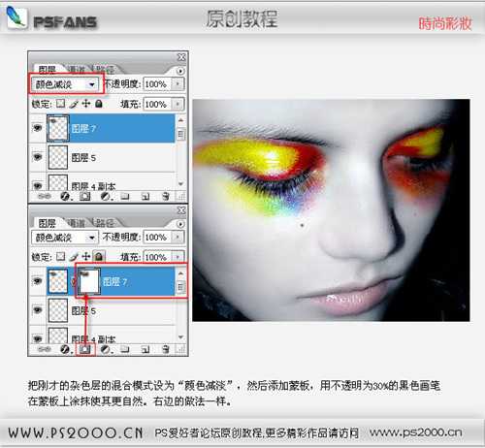Open fill slider arrow in lower panel
Screen dimensions: 485x448
coord(178,257)
